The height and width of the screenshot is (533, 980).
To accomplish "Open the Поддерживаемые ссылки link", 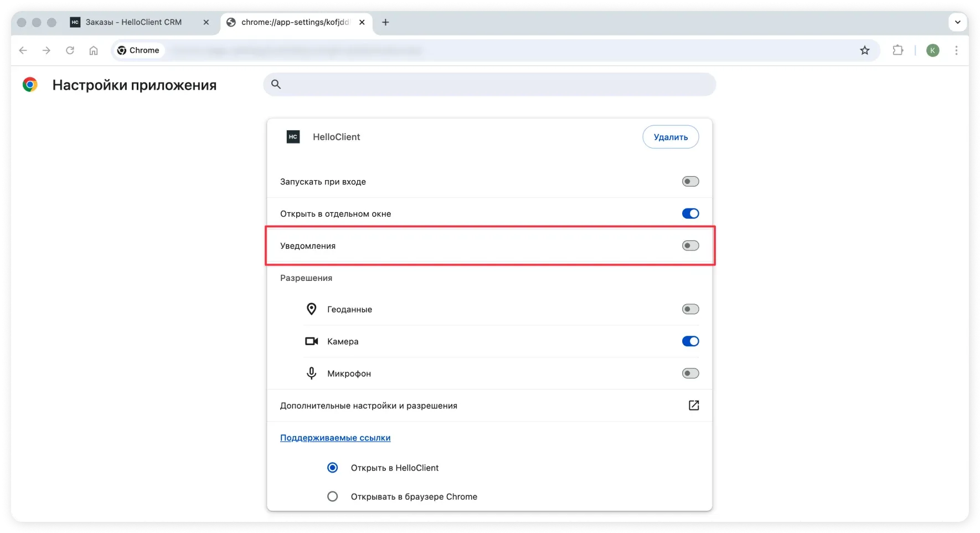I will 335,438.
